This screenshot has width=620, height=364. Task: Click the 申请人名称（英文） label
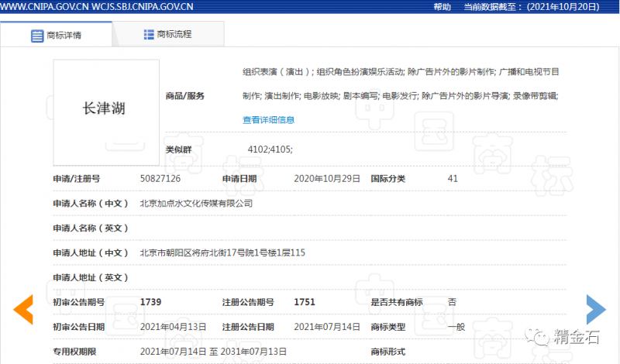point(91,228)
